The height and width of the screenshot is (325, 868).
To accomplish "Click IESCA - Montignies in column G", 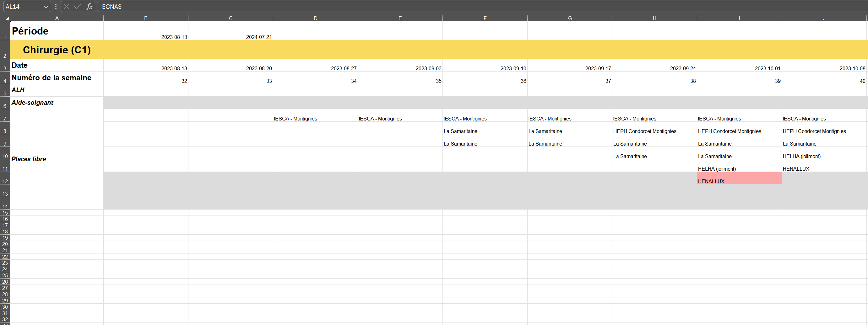I will coord(570,115).
